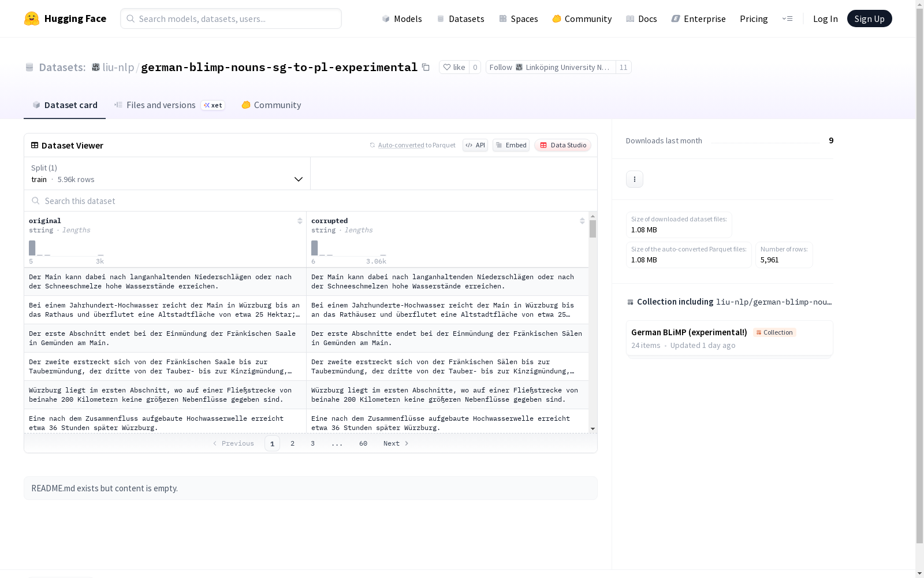
Task: Open the dataset Community tab
Action: pyautogui.click(x=271, y=105)
